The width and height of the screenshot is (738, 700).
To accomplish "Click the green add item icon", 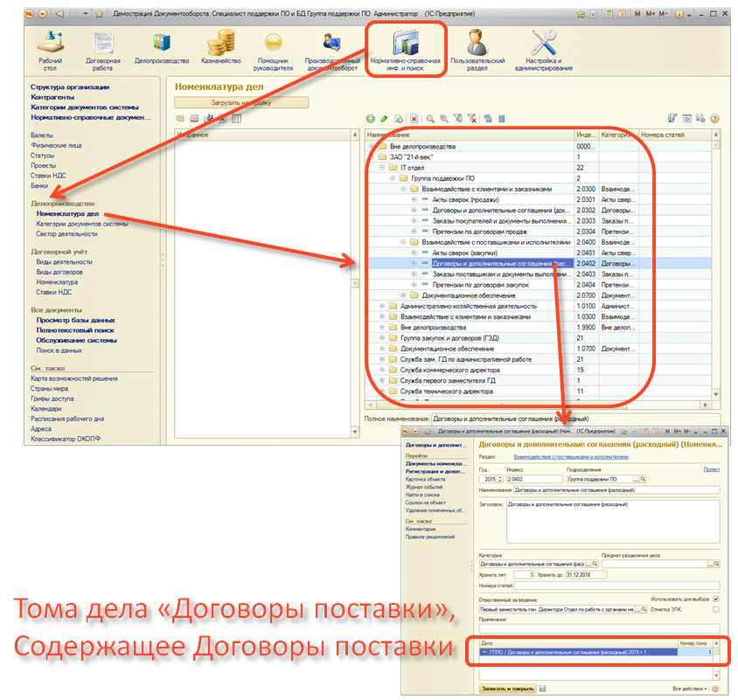I will [371, 118].
